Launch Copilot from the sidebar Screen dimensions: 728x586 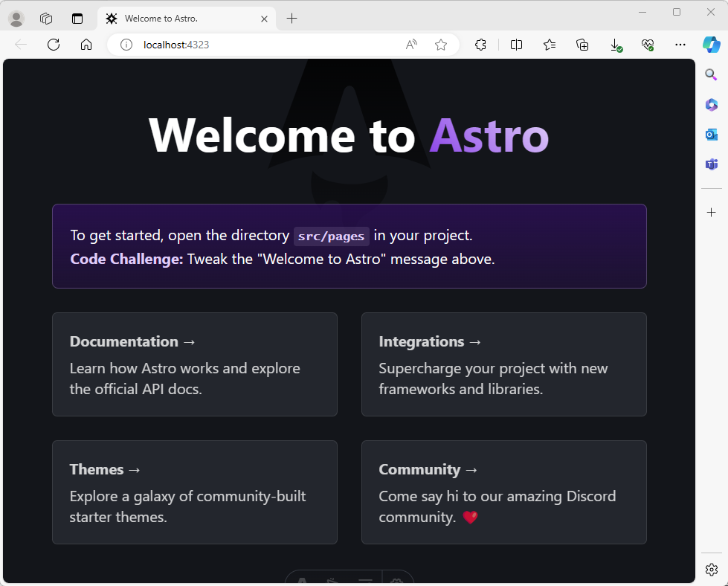pos(712,45)
